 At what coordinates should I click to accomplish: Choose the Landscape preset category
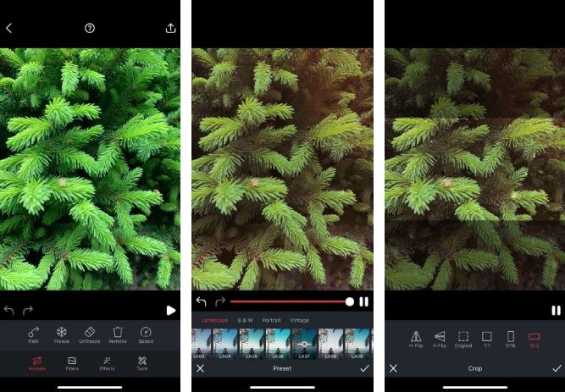(x=214, y=320)
